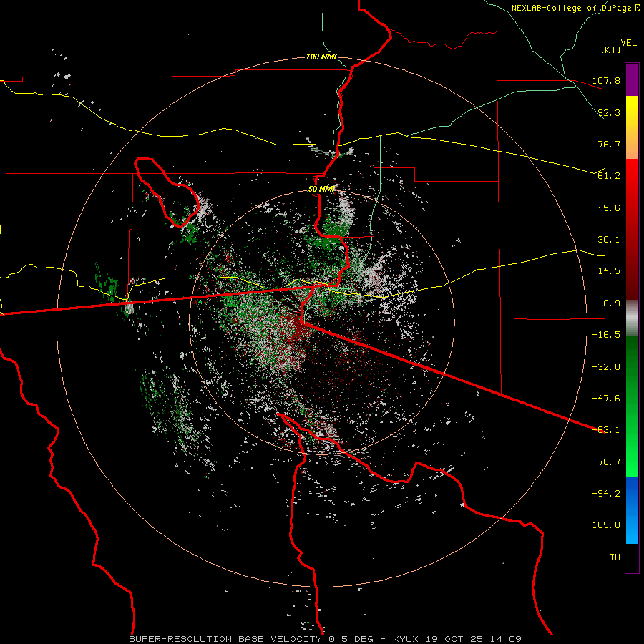Click the -63.1 legend value
Image resolution: width=644 pixels, height=644 pixels.
[x=606, y=430]
